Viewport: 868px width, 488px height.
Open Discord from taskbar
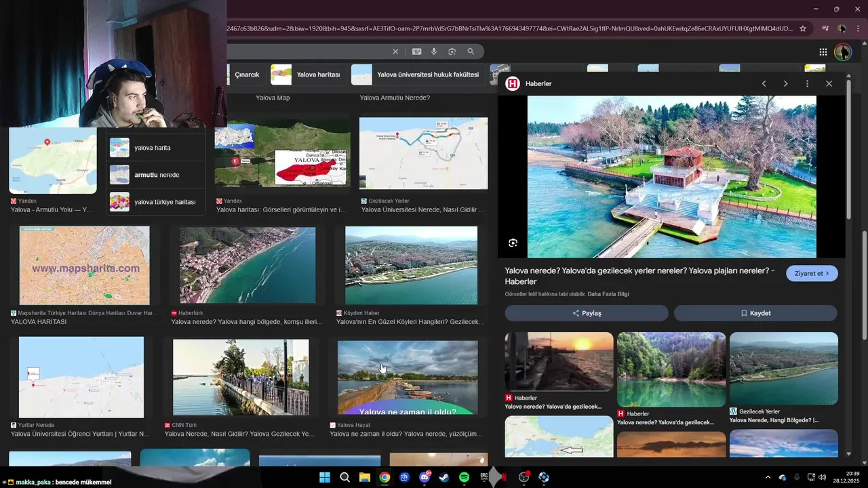[425, 477]
